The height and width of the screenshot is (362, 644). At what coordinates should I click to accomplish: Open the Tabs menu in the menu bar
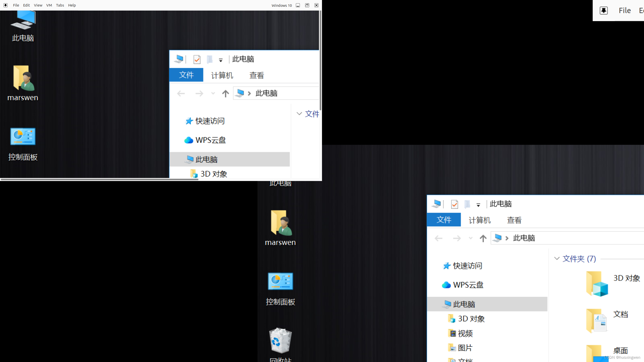(60, 5)
